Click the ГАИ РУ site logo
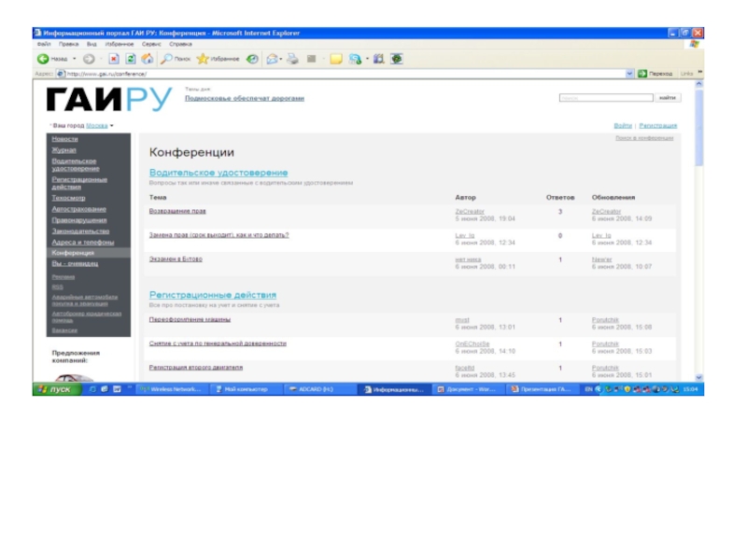This screenshot has width=747, height=560. (108, 100)
